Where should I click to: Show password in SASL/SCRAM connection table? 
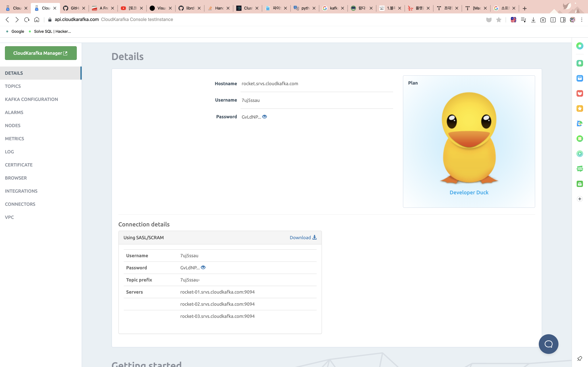203,268
